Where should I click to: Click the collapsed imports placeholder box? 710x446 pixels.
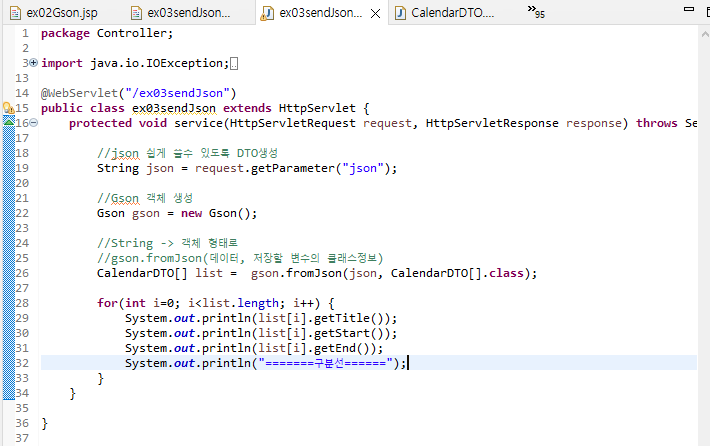coord(234,64)
